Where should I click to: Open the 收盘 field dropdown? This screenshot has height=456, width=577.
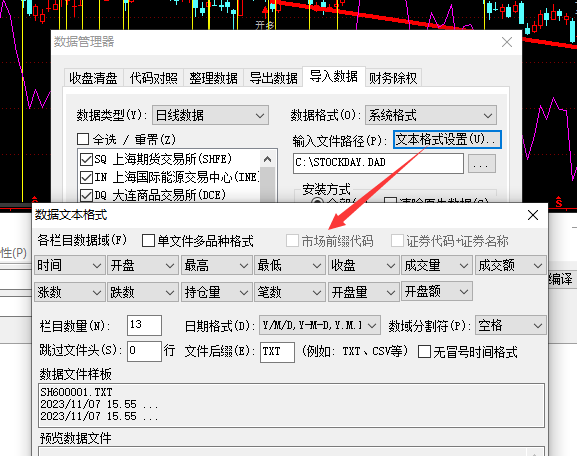point(363,265)
